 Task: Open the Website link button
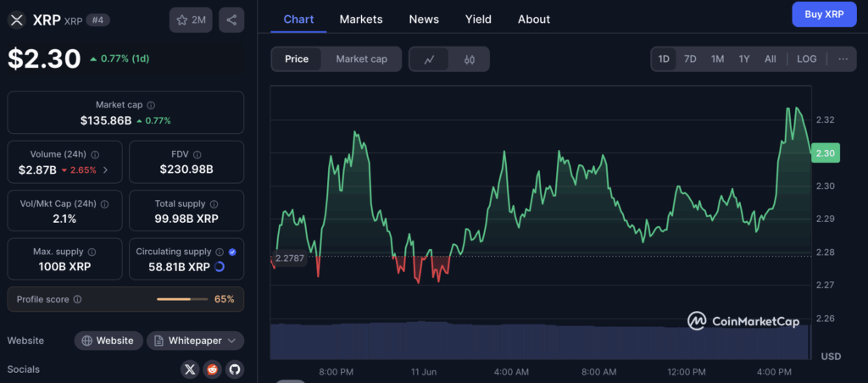pos(108,341)
